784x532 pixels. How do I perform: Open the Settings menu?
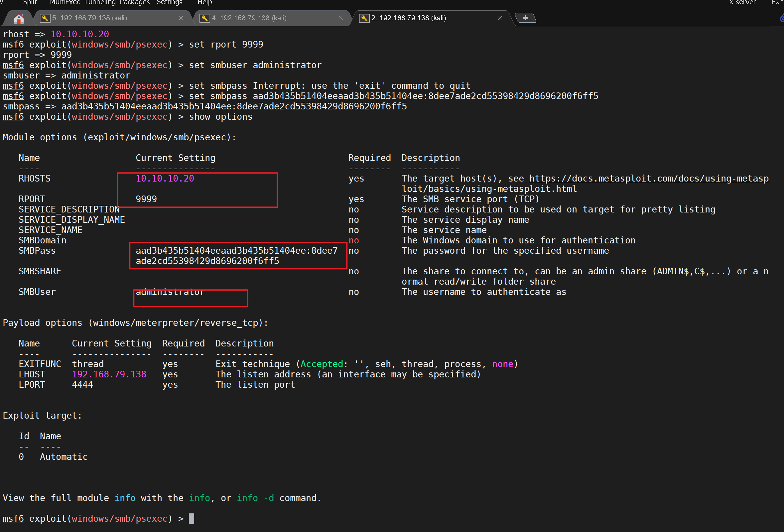click(x=169, y=2)
